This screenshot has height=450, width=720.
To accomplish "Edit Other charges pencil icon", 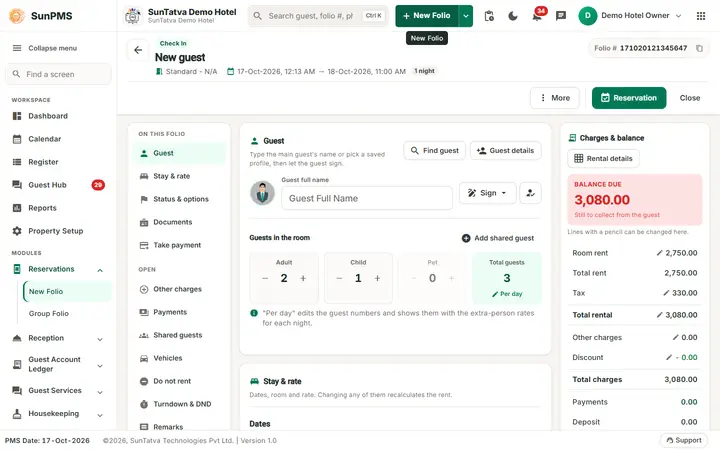I will click(x=675, y=337).
